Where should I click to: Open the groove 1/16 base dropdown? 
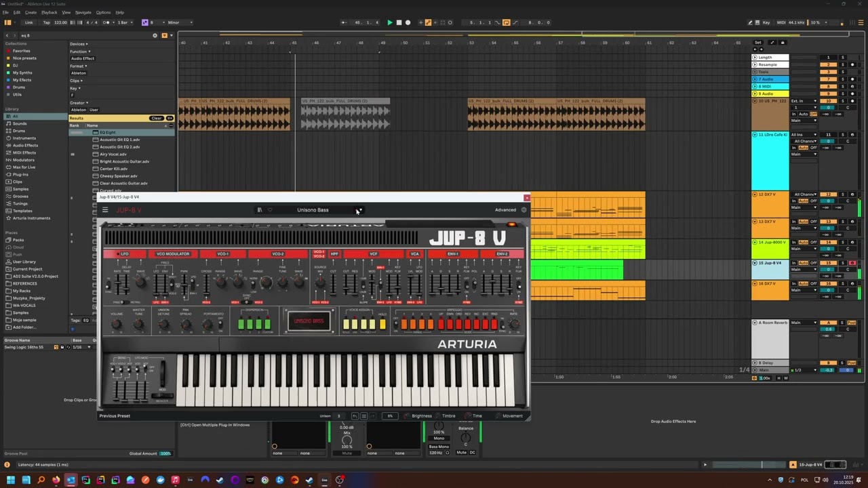click(x=81, y=347)
